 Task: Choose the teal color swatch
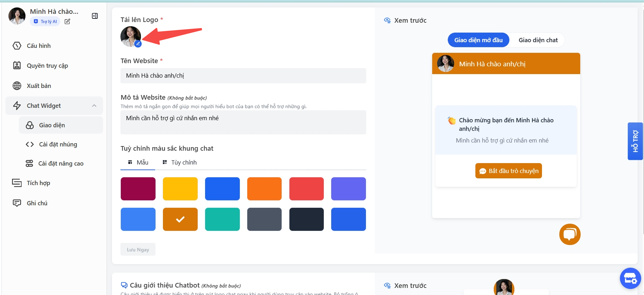222,219
